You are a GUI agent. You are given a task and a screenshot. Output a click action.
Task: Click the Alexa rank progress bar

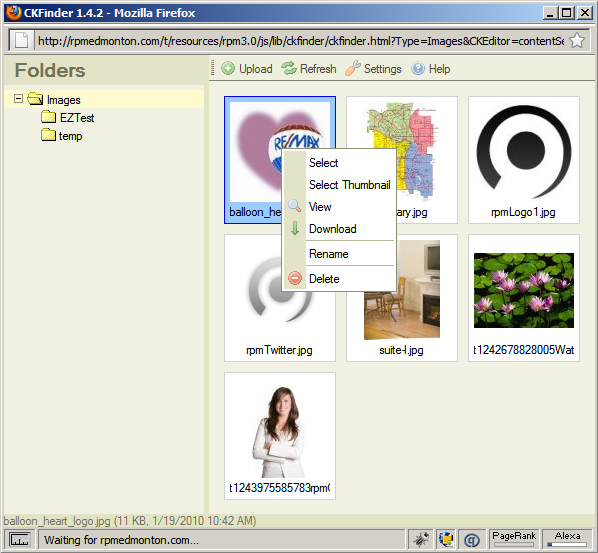tap(567, 544)
